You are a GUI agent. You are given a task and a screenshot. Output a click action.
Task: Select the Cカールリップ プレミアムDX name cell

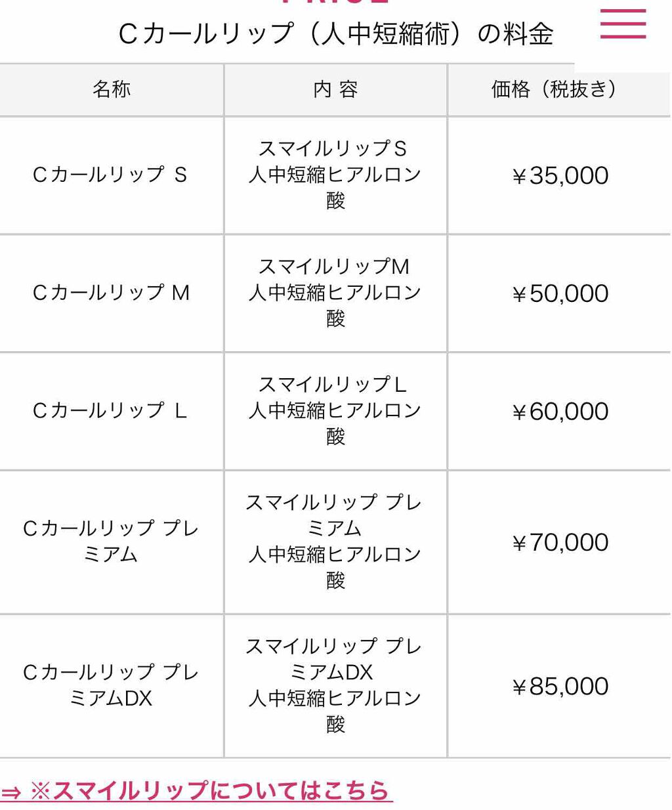pyautogui.click(x=111, y=685)
